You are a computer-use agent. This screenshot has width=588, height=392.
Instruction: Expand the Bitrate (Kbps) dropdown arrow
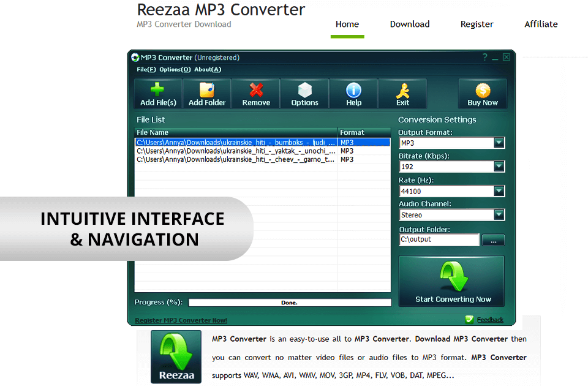499,166
